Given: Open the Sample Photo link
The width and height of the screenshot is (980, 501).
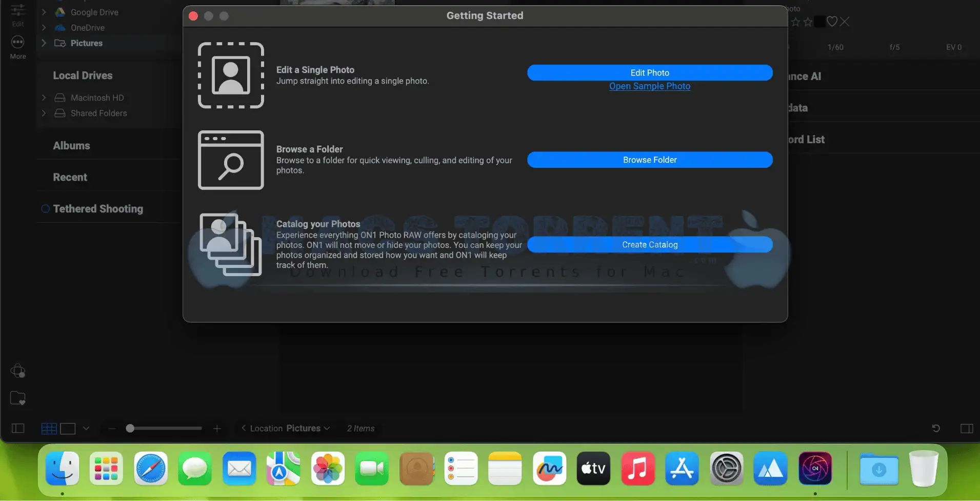Looking at the screenshot, I should click(x=650, y=86).
